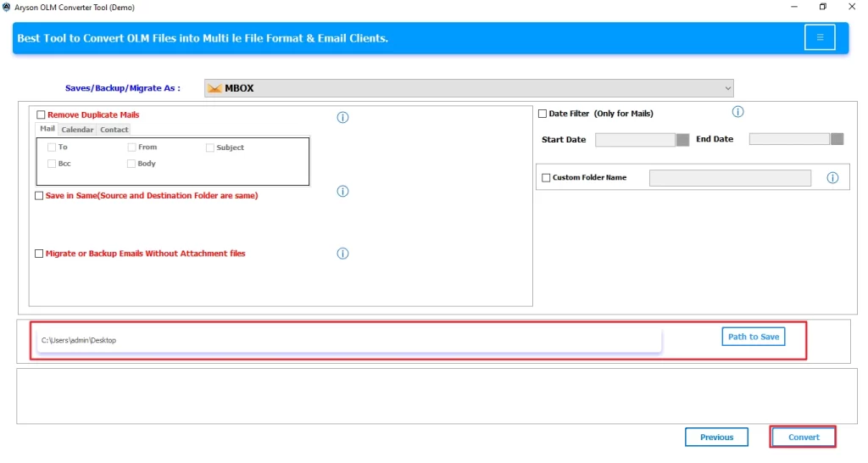Enable Save in Same folder checkbox

click(x=39, y=196)
